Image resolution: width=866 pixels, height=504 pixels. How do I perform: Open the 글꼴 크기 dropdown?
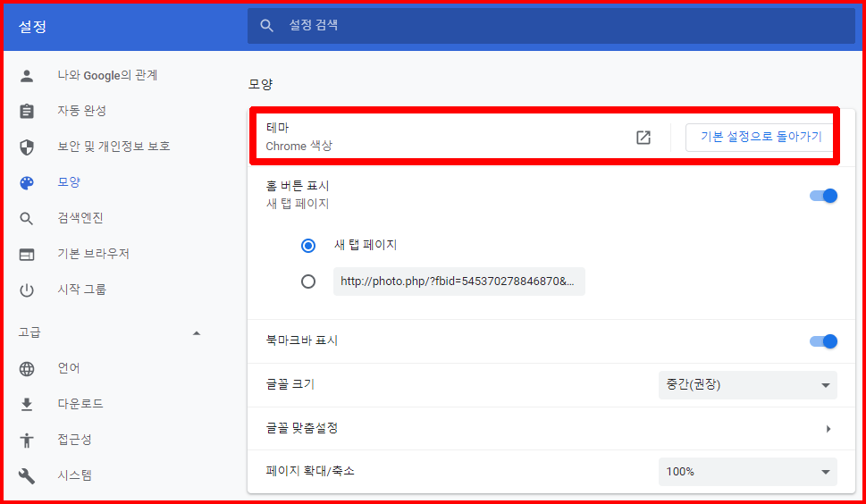(748, 385)
